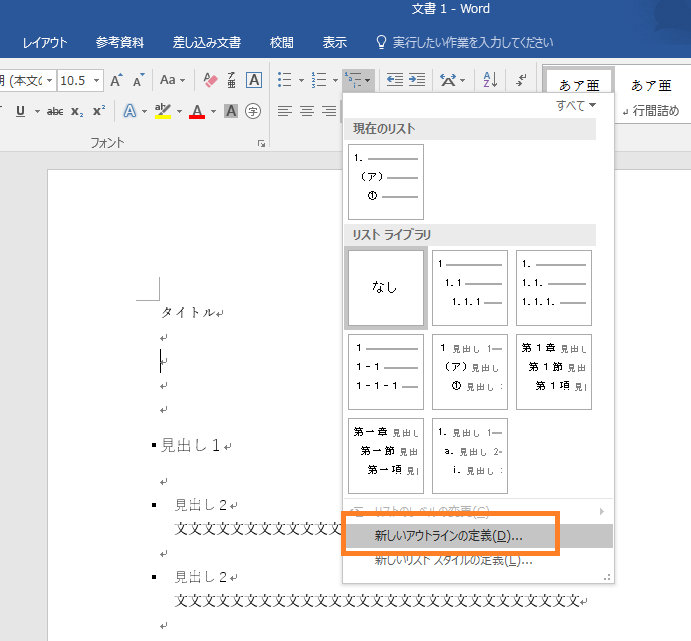The image size is (691, 641).
Task: Switch to 差し込み文書 tab
Action: tap(207, 43)
